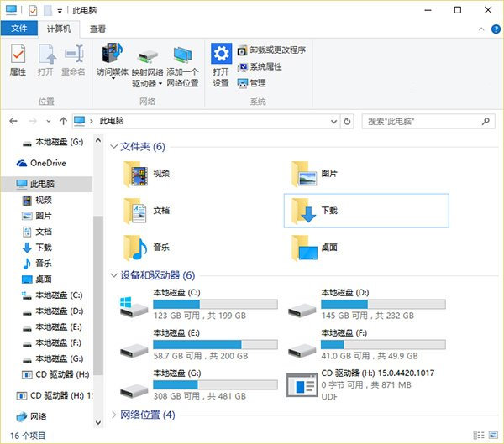Viewport: 504px width, 444px height.
Task: Select 本地磁盘 (G:) drive in main pane
Action: pos(198,384)
